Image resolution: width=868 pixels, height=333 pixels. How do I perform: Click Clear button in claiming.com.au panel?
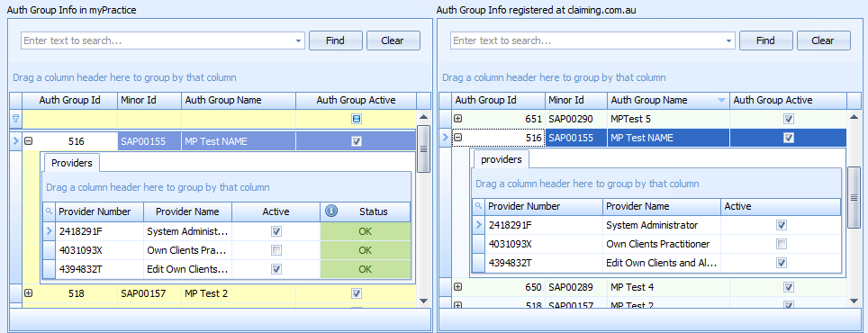pos(823,40)
